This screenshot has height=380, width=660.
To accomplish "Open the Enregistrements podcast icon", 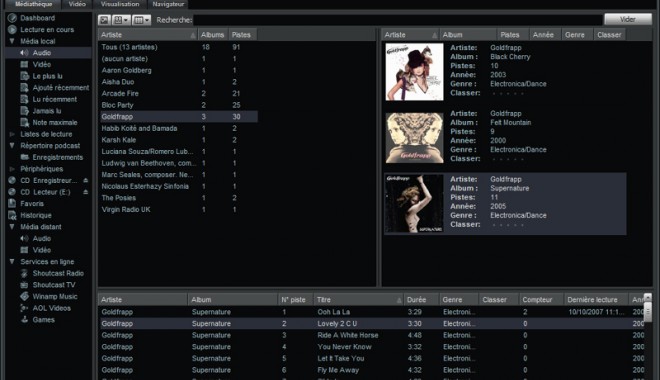I will 24,157.
